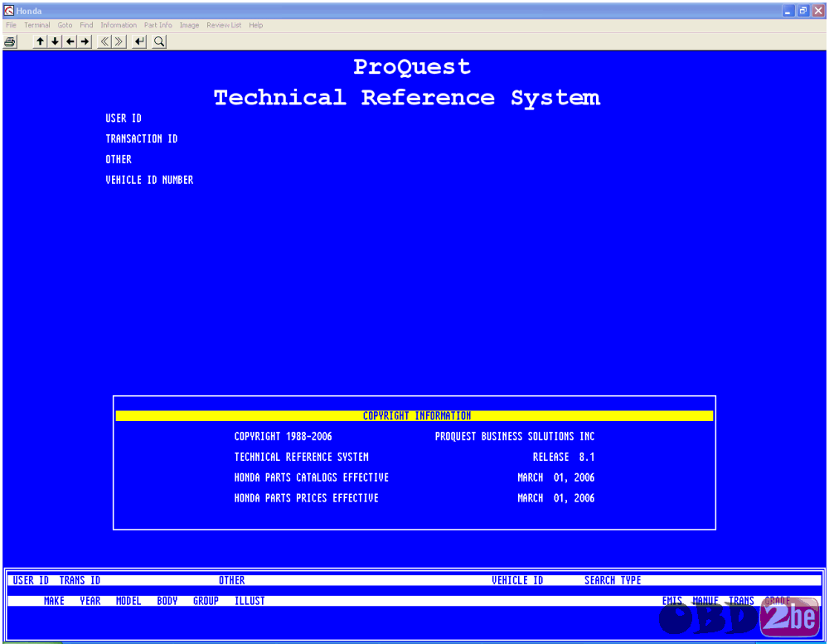
Task: Click the MODEL column header
Action: click(x=128, y=601)
